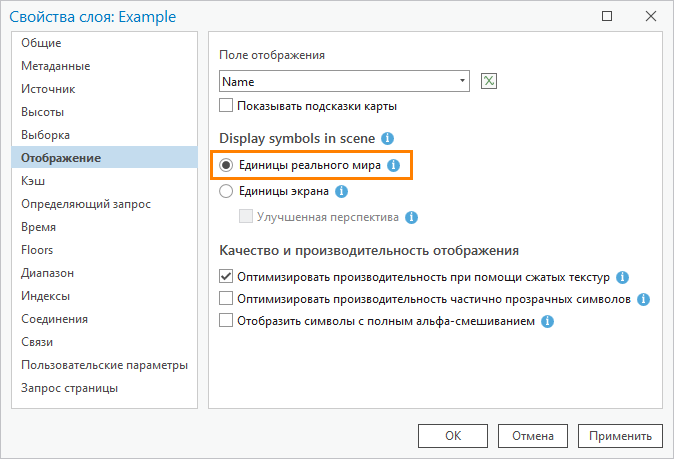
Task: Open expression builder icon next to Name field
Action: click(489, 81)
